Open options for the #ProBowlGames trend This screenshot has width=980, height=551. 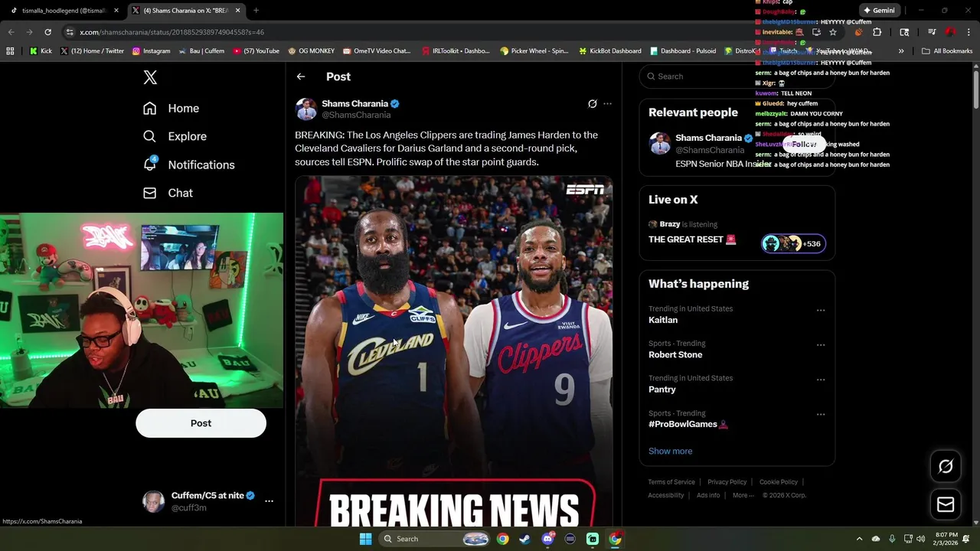821,415
